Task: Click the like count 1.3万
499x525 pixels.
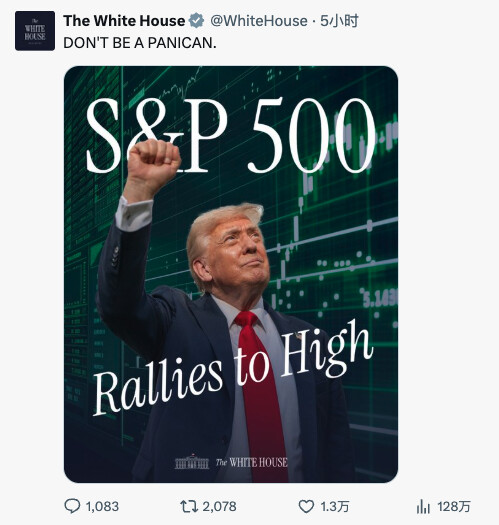Action: click(335, 507)
